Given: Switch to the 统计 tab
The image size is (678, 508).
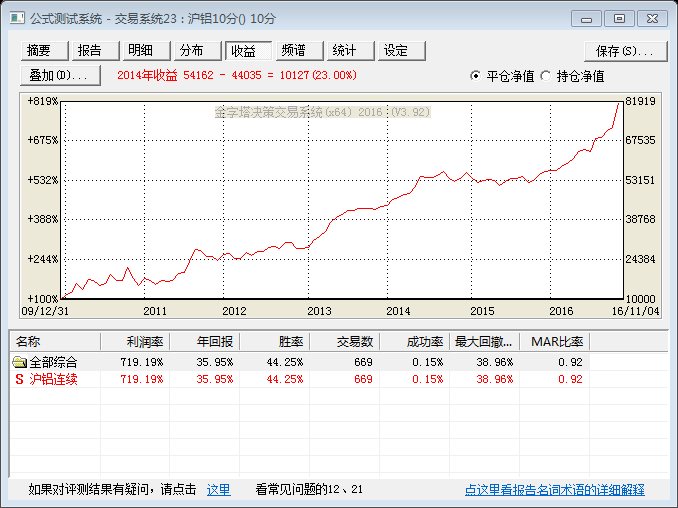Looking at the screenshot, I should point(351,51).
